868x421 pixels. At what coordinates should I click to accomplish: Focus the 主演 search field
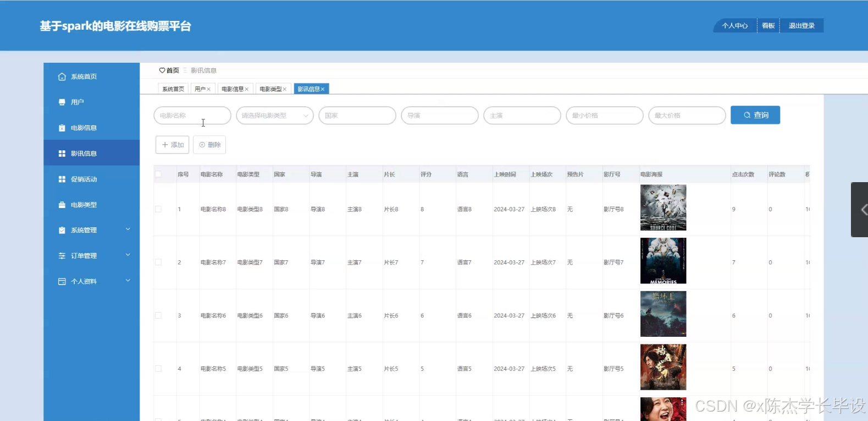[522, 116]
